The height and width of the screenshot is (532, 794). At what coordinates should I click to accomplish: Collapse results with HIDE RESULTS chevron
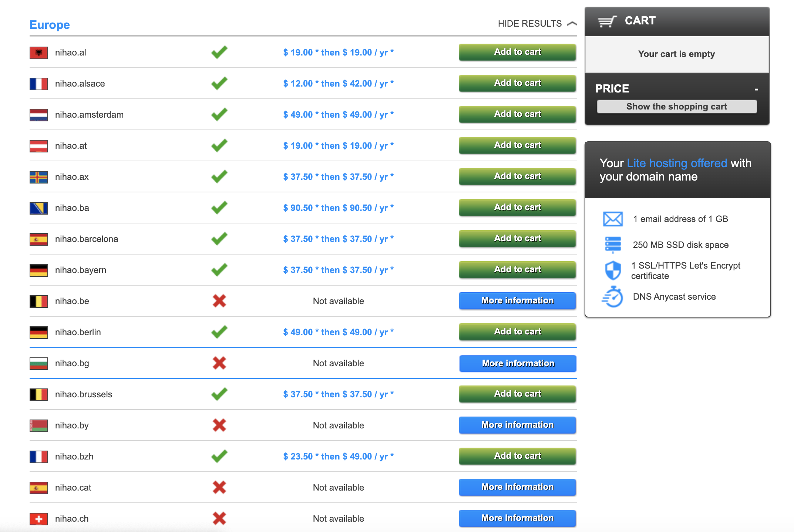point(572,24)
